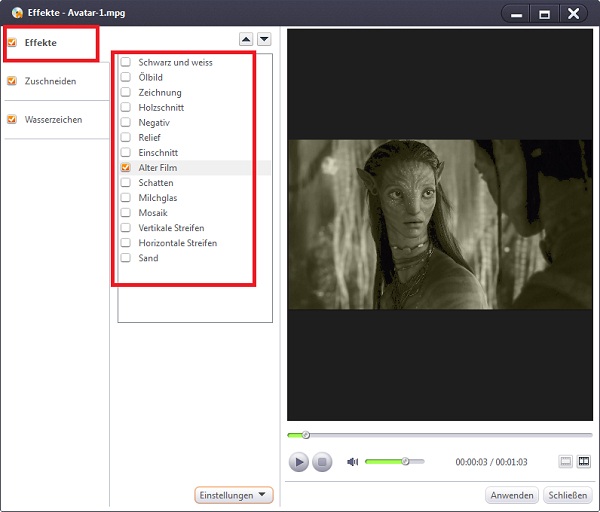Image resolution: width=600 pixels, height=512 pixels.
Task: Uncheck the Effekte tab checkbox
Action: pyautogui.click(x=12, y=42)
